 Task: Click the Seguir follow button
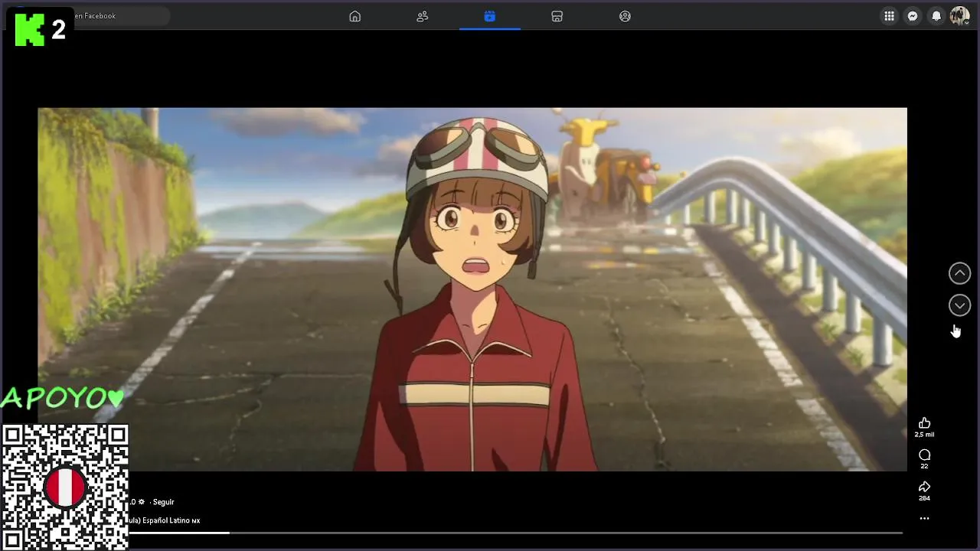point(163,502)
